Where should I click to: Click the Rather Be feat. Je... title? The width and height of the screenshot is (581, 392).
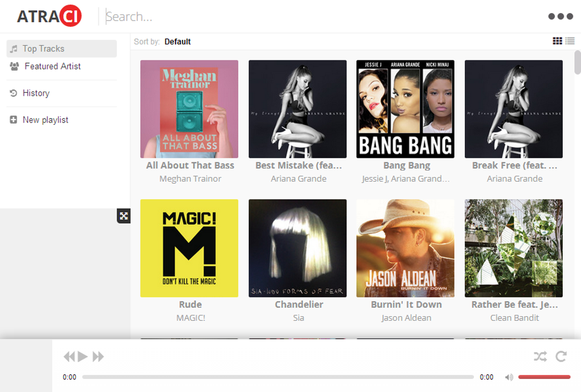[515, 305]
